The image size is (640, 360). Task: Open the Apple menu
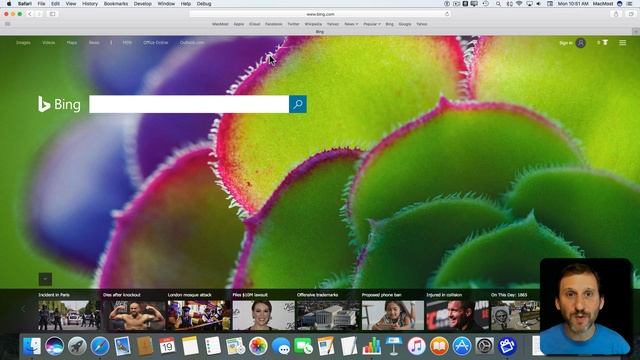pyautogui.click(x=9, y=4)
